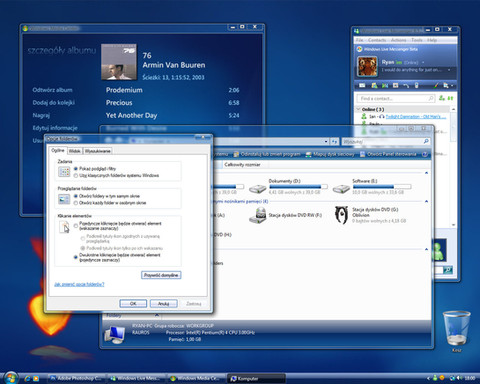Open the explorer address bar dropdown arrow
This screenshot has height=384, width=480.
[x=326, y=142]
